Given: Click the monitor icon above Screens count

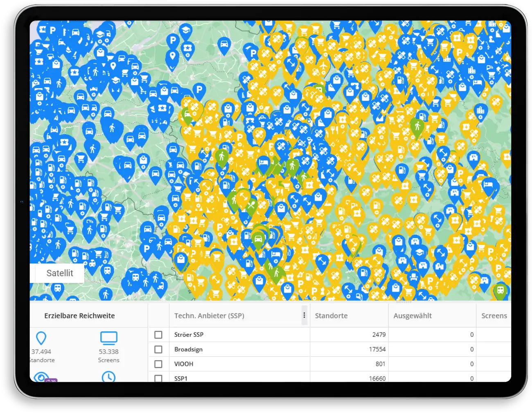Looking at the screenshot, I should pyautogui.click(x=108, y=338).
